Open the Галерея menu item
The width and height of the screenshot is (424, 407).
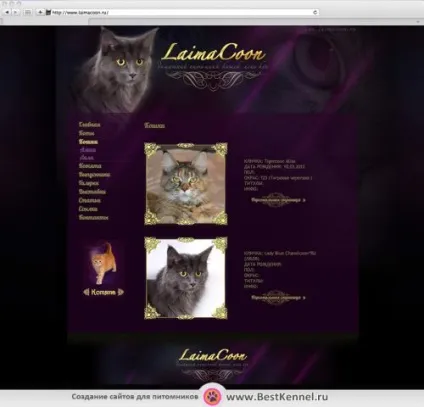[x=89, y=183]
